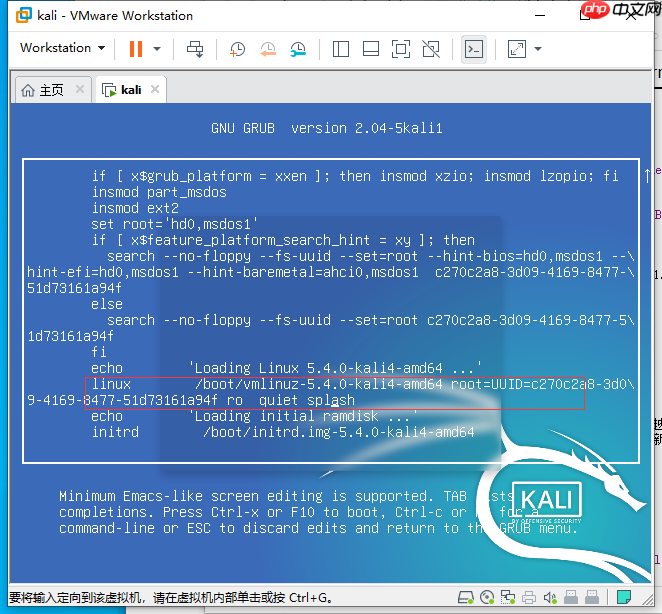Expand the power options dropdown arrow
Screen dimensions: 662x614
click(157, 49)
